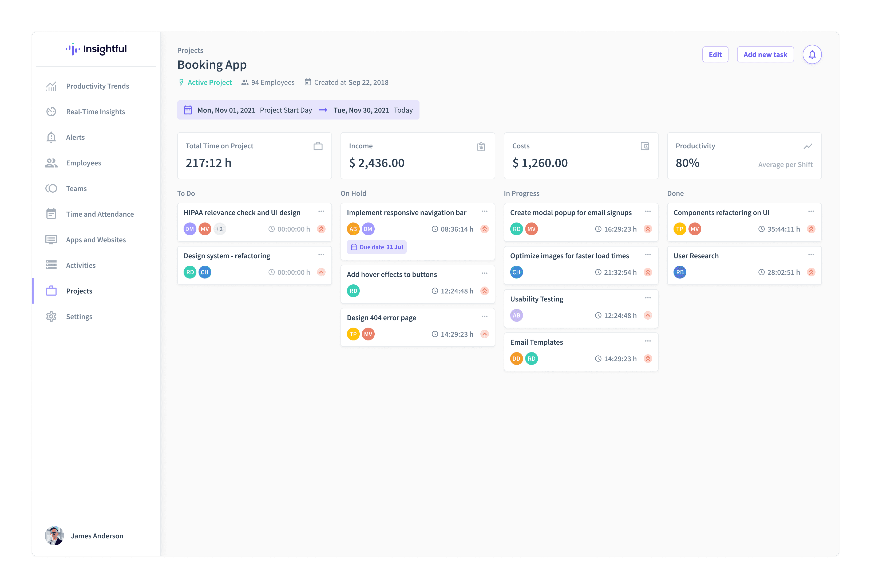The height and width of the screenshot is (588, 871).
Task: Click the calendar icon in date range bar
Action: pos(188,110)
